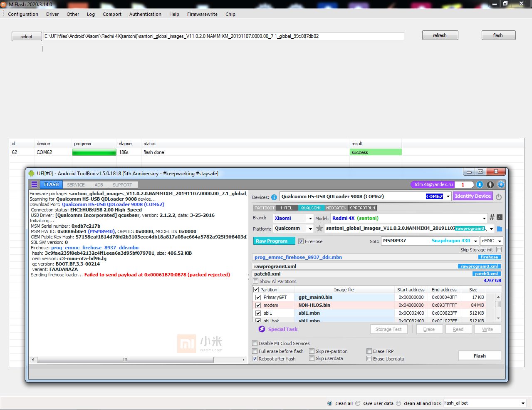Click MiFlash refresh button
Image resolution: width=532 pixels, height=410 pixels.
pyautogui.click(x=440, y=35)
